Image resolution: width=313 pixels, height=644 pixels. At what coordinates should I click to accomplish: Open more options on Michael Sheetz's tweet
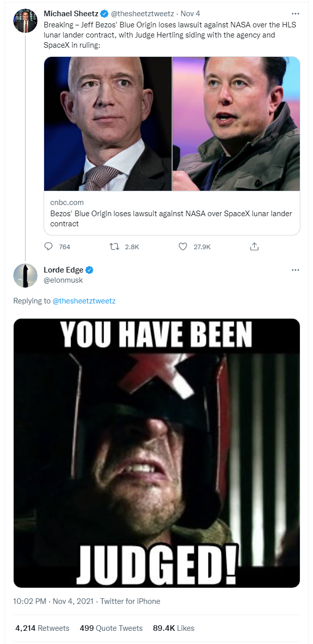[295, 14]
